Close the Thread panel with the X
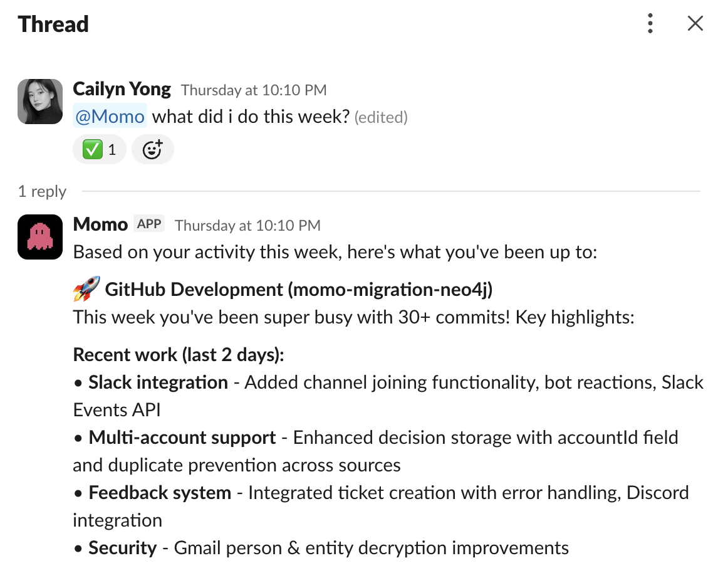728x573 pixels. (x=695, y=23)
